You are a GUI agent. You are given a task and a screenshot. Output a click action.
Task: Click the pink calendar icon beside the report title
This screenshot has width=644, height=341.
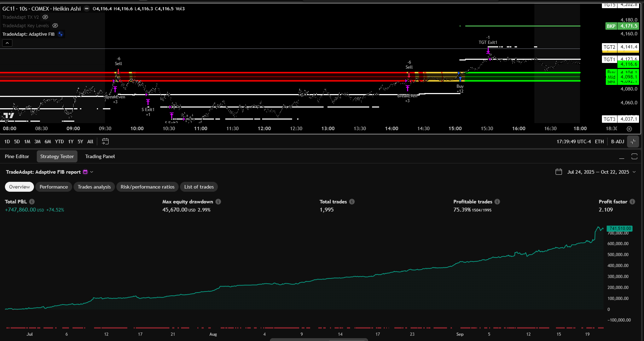coord(85,172)
